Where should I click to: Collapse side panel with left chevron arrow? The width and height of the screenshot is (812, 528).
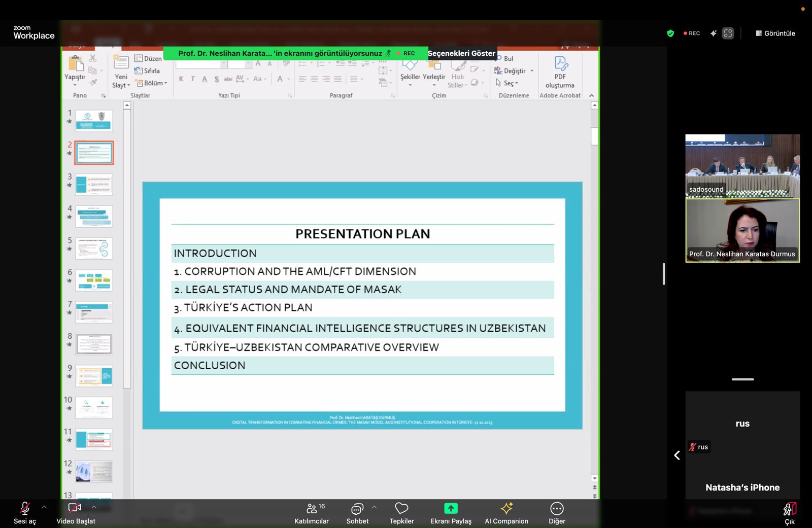[x=677, y=455]
